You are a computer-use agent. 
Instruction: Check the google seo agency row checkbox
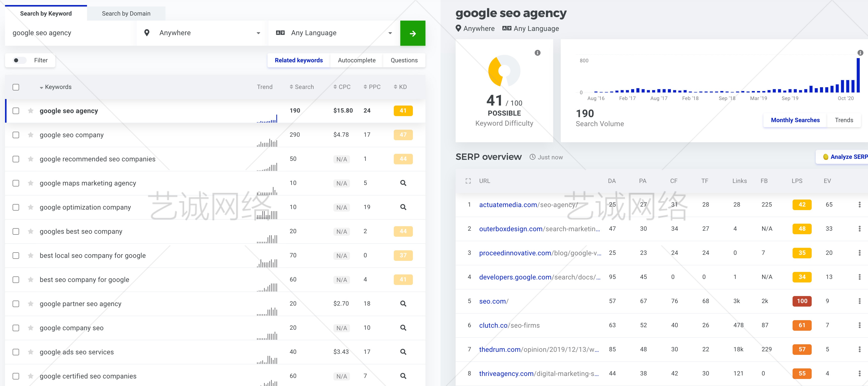pos(16,111)
